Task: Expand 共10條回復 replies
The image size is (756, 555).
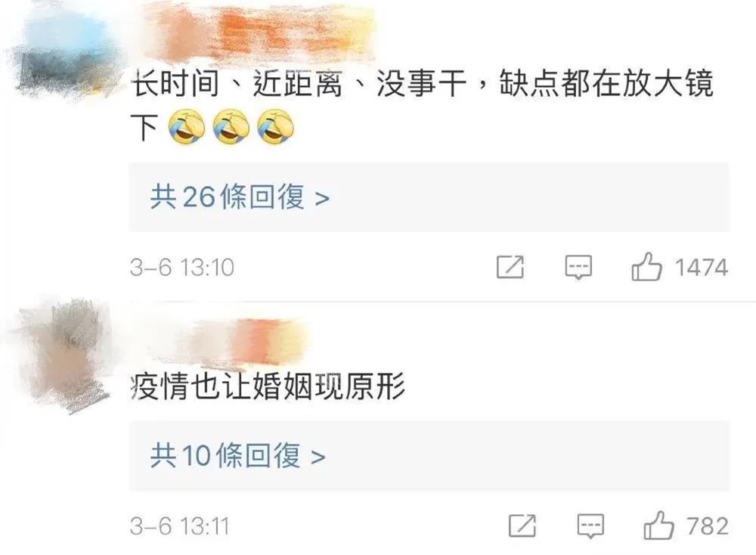Action: (x=429, y=456)
